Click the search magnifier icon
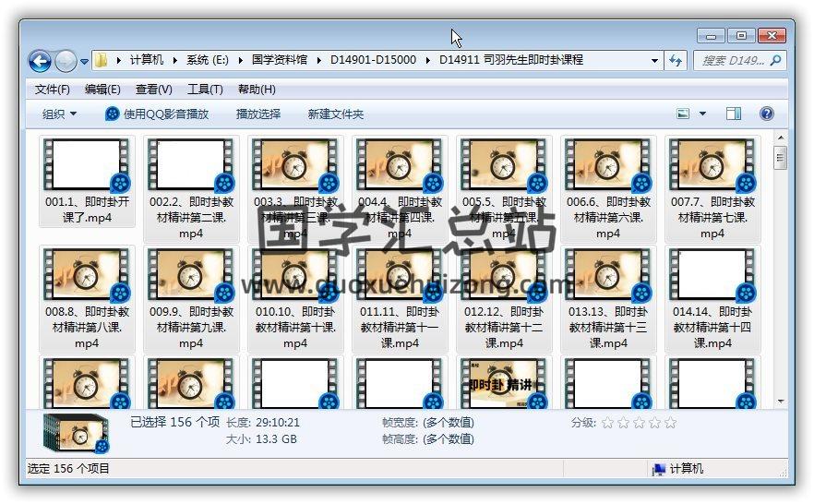 click(775, 61)
